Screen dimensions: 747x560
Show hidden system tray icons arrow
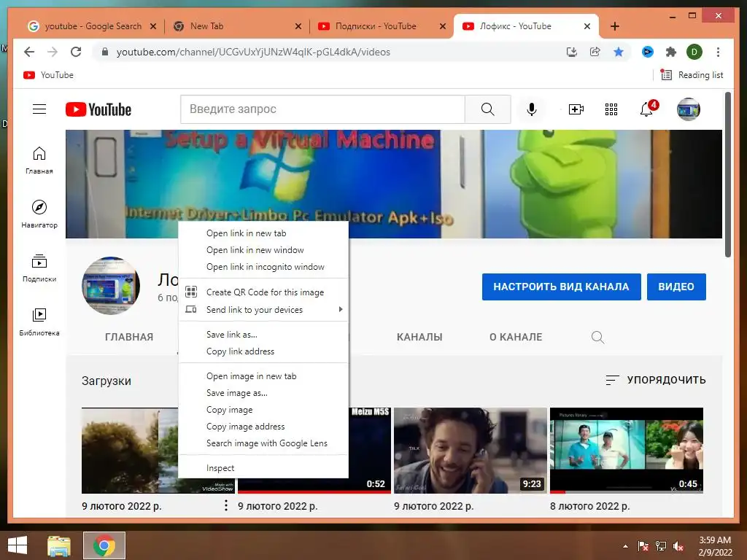[625, 546]
